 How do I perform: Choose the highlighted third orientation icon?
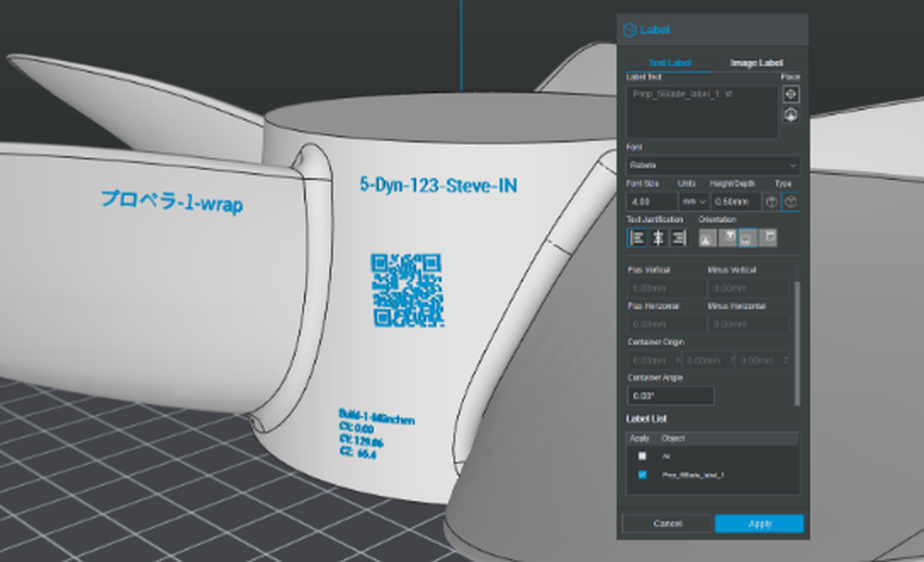pyautogui.click(x=748, y=238)
